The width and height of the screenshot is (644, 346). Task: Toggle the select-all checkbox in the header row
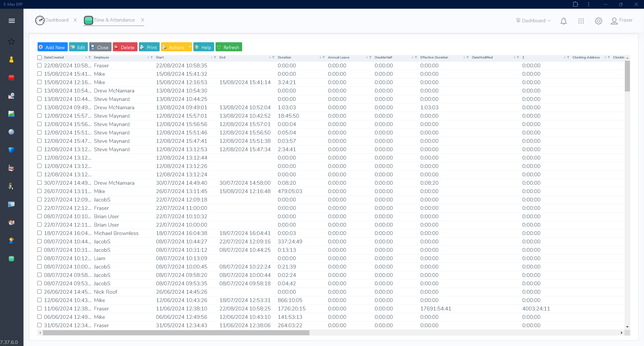click(39, 57)
